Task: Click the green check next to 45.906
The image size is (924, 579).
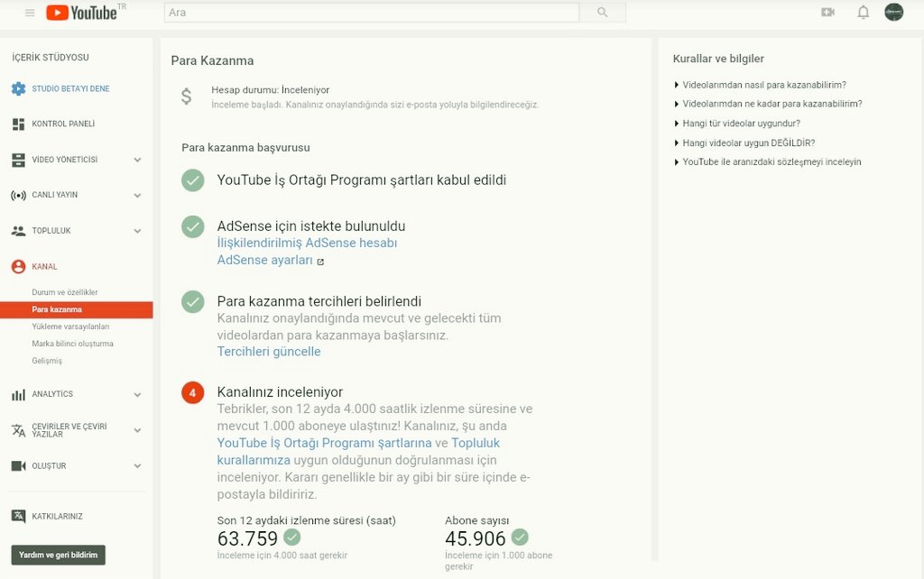Action: (x=520, y=538)
